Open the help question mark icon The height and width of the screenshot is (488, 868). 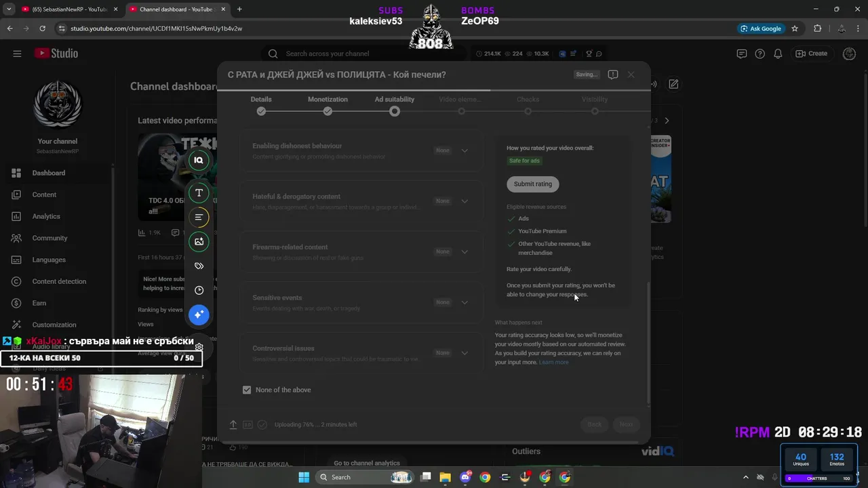[x=760, y=54]
